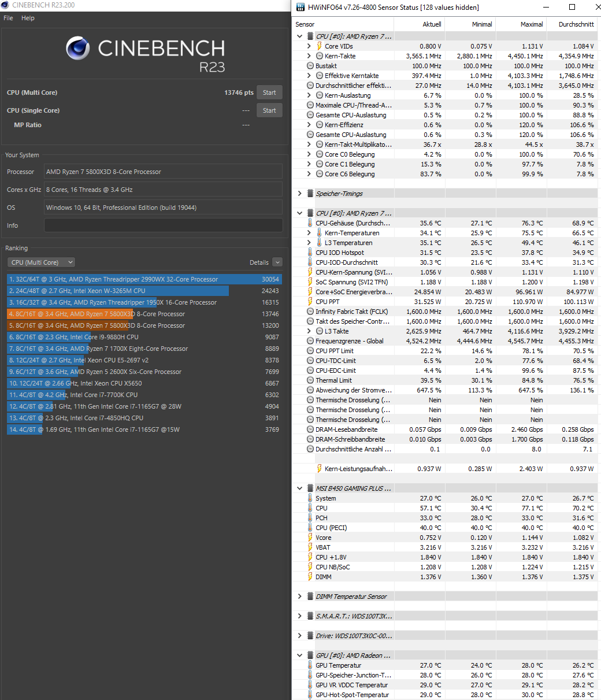Expand the Kern-Auslastung row
This screenshot has height=700, width=601.
coord(309,95)
